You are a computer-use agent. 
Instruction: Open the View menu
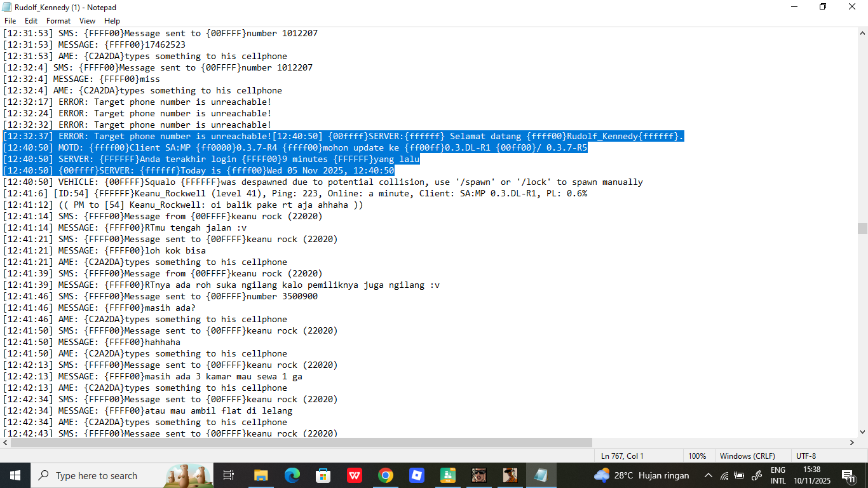[88, 21]
